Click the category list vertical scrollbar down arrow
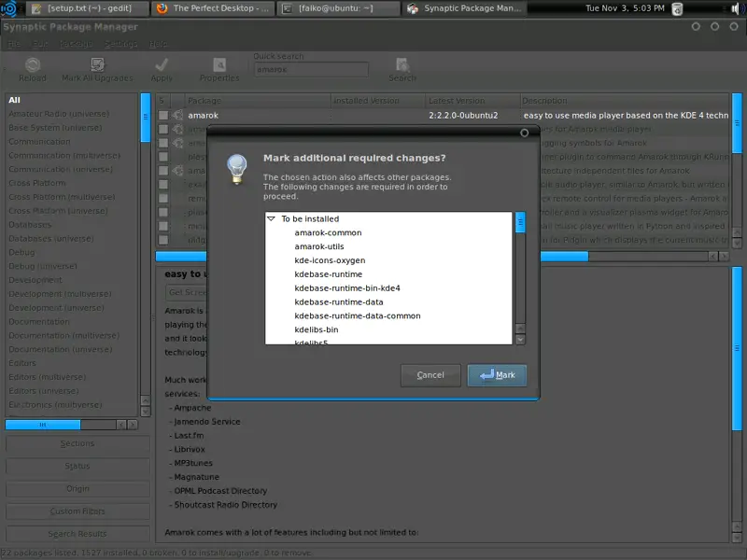 tap(146, 412)
